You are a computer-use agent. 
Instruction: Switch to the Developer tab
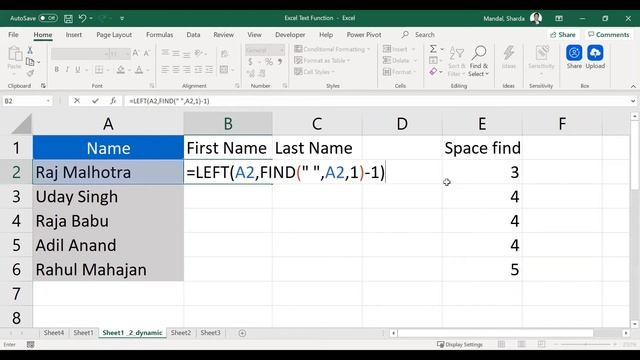(290, 35)
